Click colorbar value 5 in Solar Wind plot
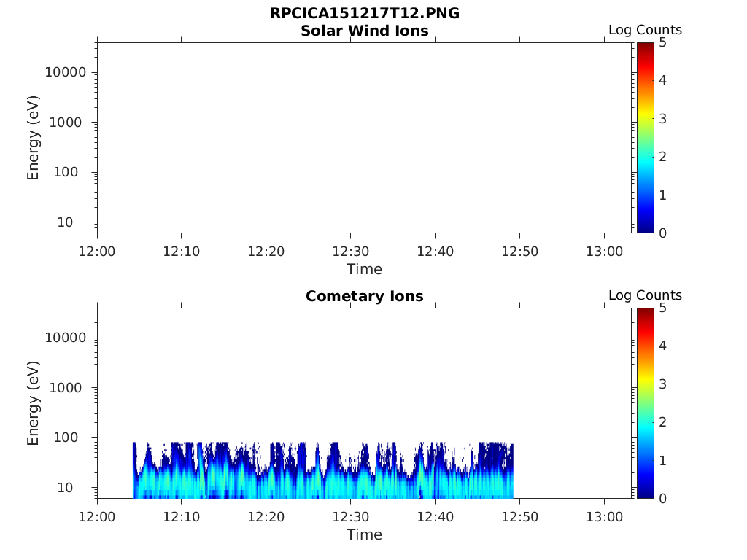The height and width of the screenshot is (560, 747). point(662,42)
